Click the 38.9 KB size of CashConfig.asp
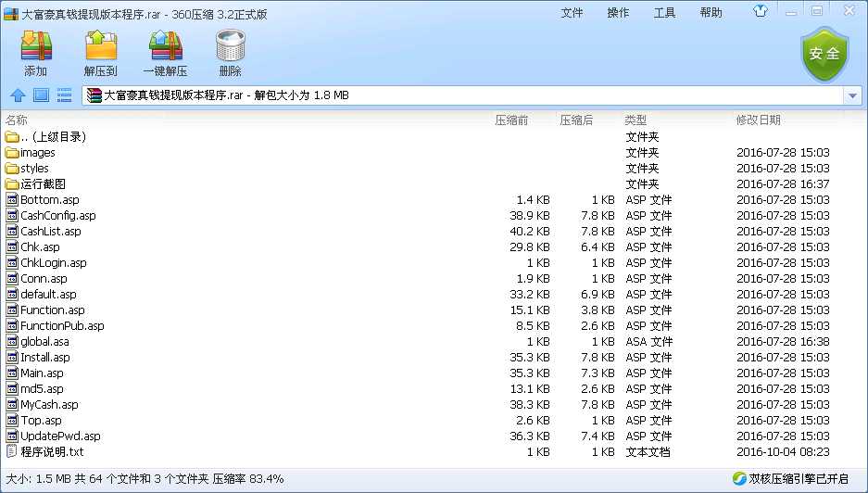Screen dimensions: 868x493 (529, 216)
